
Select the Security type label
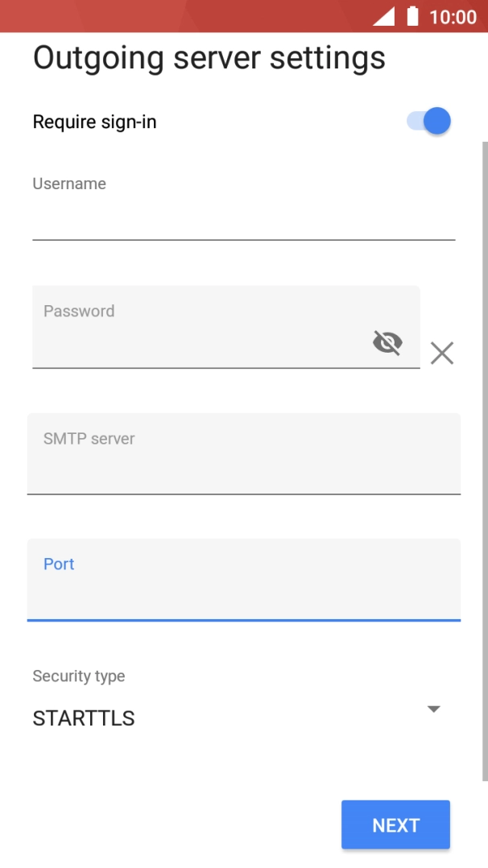click(x=79, y=676)
